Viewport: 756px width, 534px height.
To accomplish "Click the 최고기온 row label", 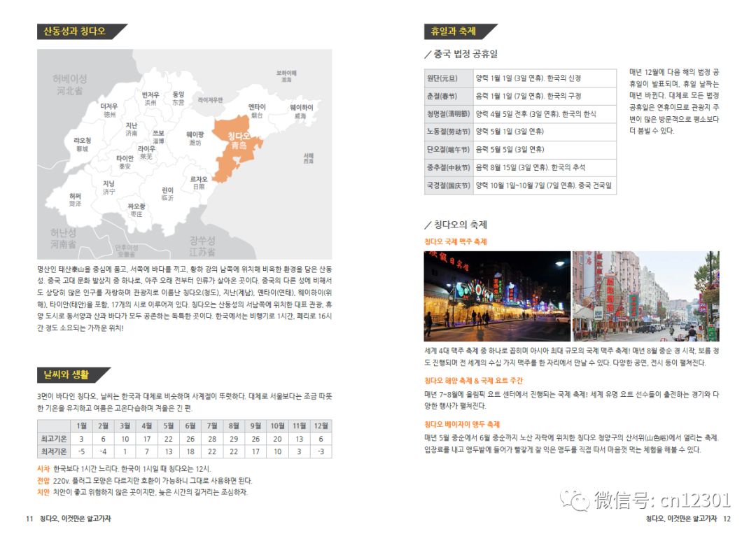I will pos(53,439).
